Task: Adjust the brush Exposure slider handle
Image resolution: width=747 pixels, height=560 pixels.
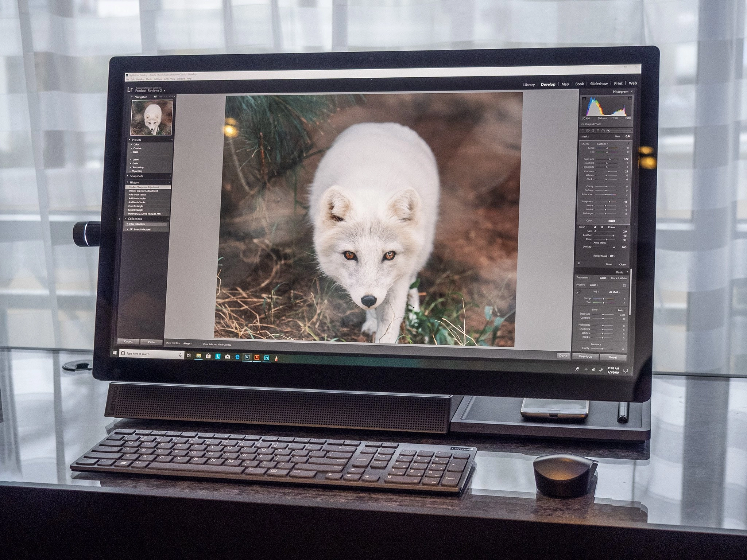Action: click(609, 159)
